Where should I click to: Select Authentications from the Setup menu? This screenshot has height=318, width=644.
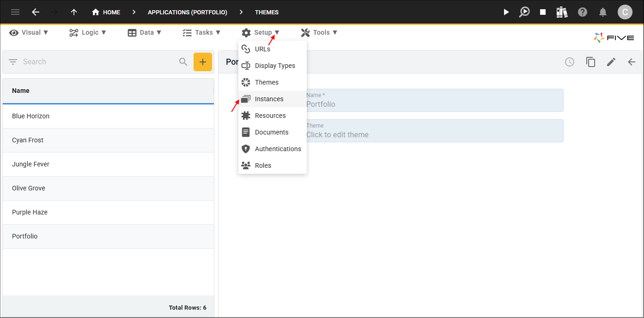[x=273, y=149]
